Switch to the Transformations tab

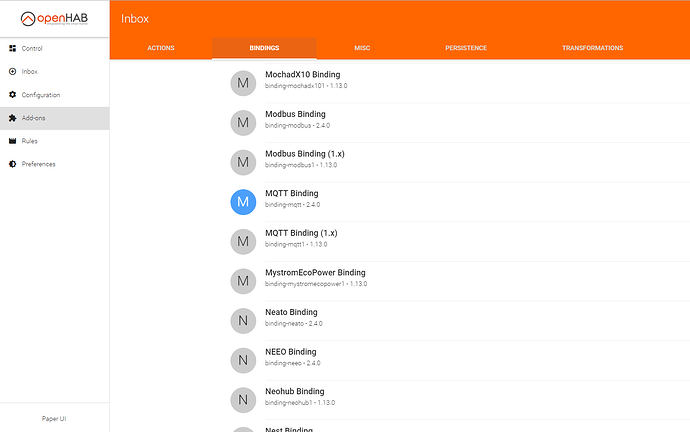click(x=592, y=48)
